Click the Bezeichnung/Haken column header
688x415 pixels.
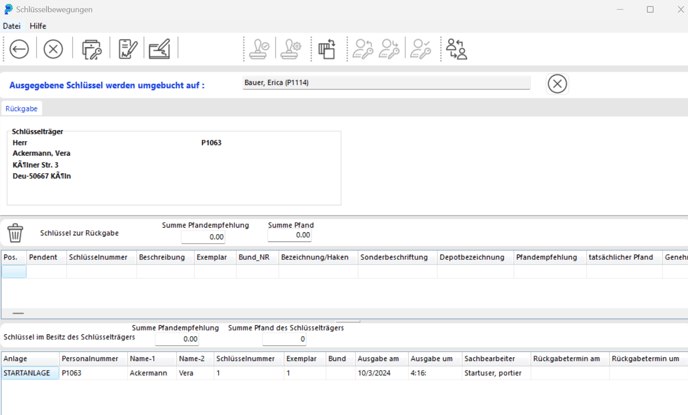point(319,258)
